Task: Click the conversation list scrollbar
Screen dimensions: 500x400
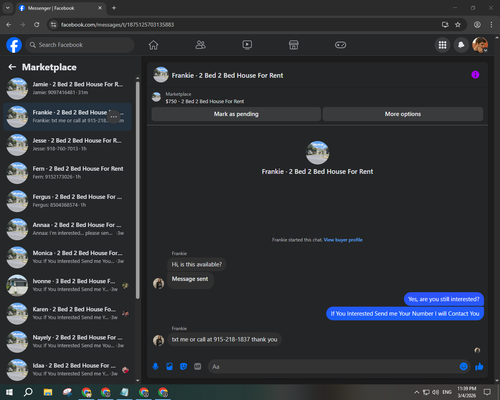Action: tap(138, 190)
